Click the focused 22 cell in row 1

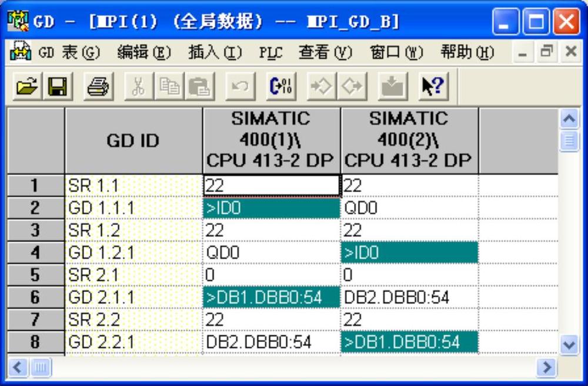(272, 186)
